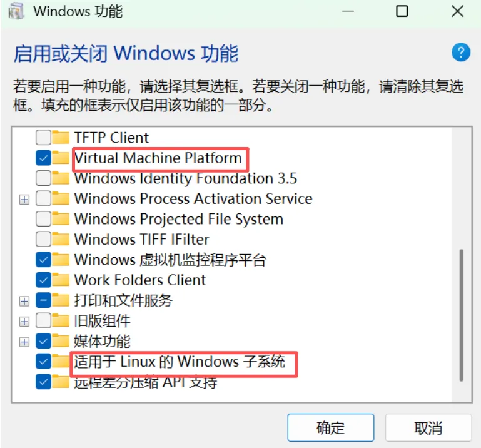Toggle the Windows 虚拟机监控程序平台 checkbox
Screen dimensions: 481x448
coord(43,260)
